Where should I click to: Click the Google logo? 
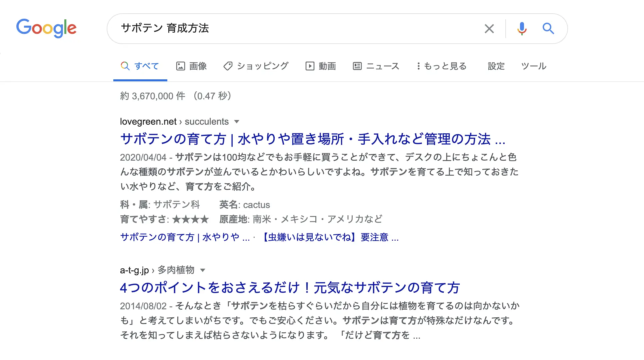46,28
